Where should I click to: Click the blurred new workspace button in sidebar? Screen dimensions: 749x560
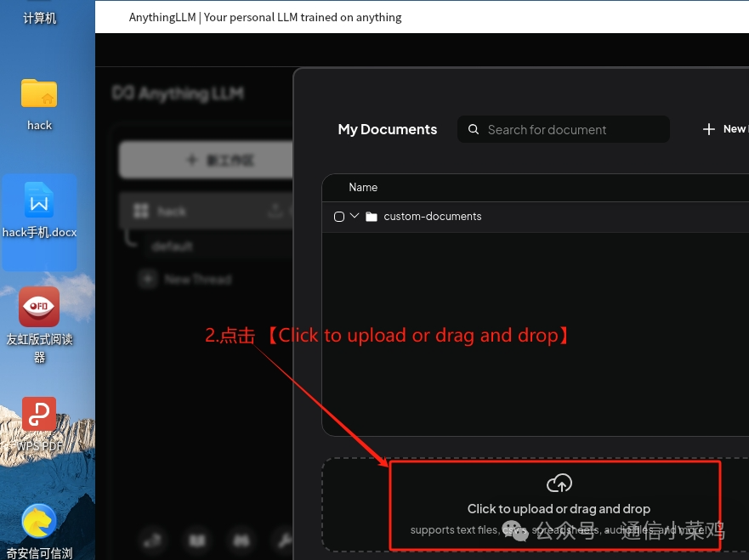[x=207, y=160]
